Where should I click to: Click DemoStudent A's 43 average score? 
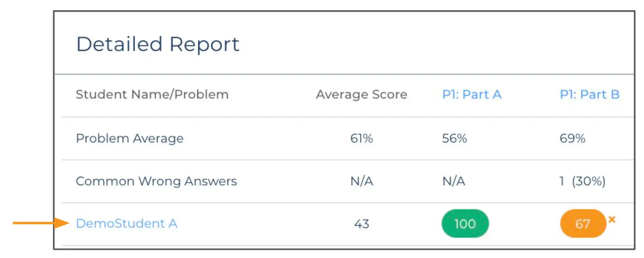coord(361,224)
